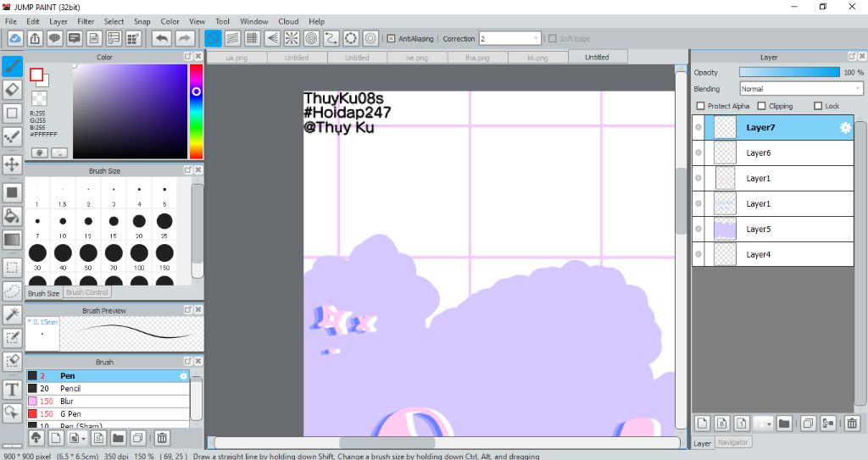The width and height of the screenshot is (868, 460).
Task: Select the Layer6 row
Action: pyautogui.click(x=773, y=152)
